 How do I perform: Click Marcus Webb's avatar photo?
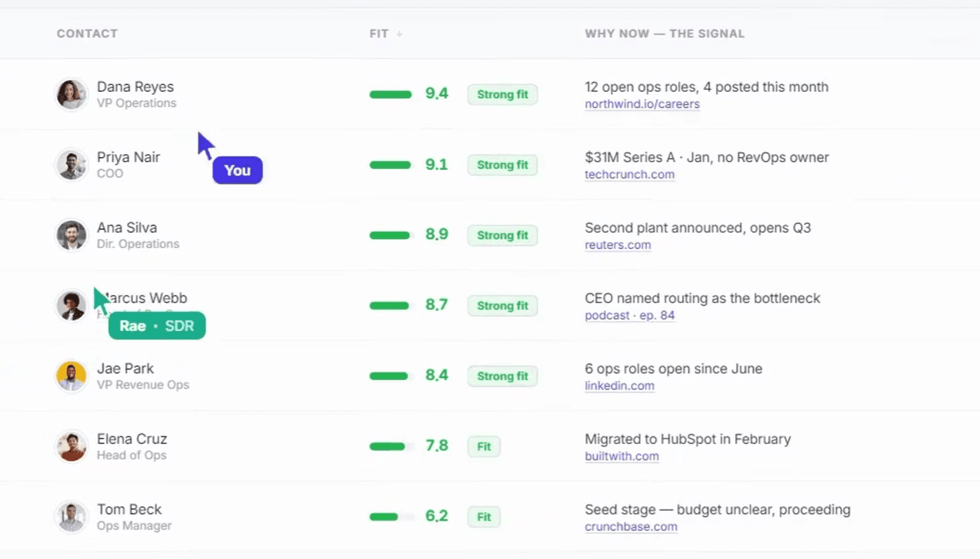[x=72, y=305]
